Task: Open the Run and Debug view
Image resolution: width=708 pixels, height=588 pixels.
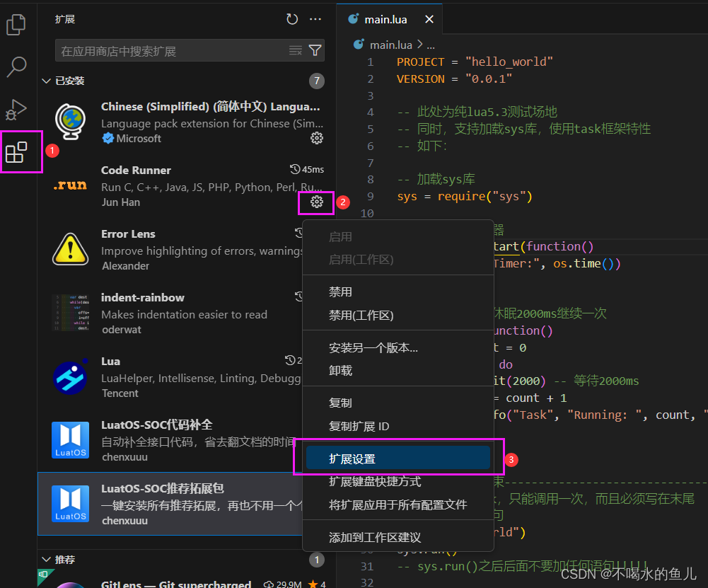Action: pos(16,109)
